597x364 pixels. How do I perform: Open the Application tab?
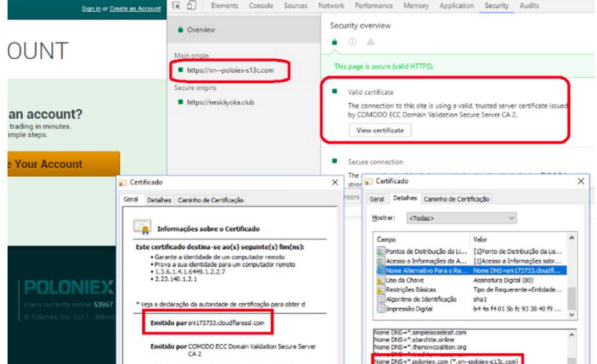[x=456, y=6]
